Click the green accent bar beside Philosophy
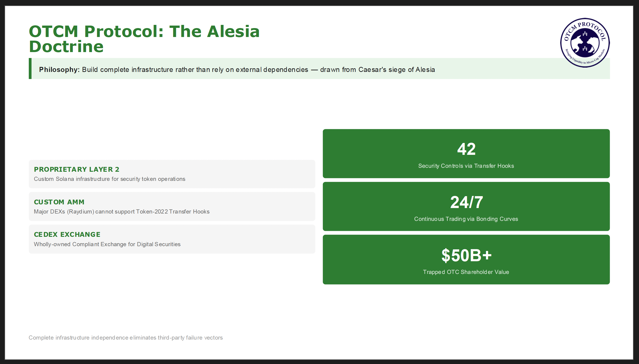Image resolution: width=639 pixels, height=364 pixels. pos(30,69)
